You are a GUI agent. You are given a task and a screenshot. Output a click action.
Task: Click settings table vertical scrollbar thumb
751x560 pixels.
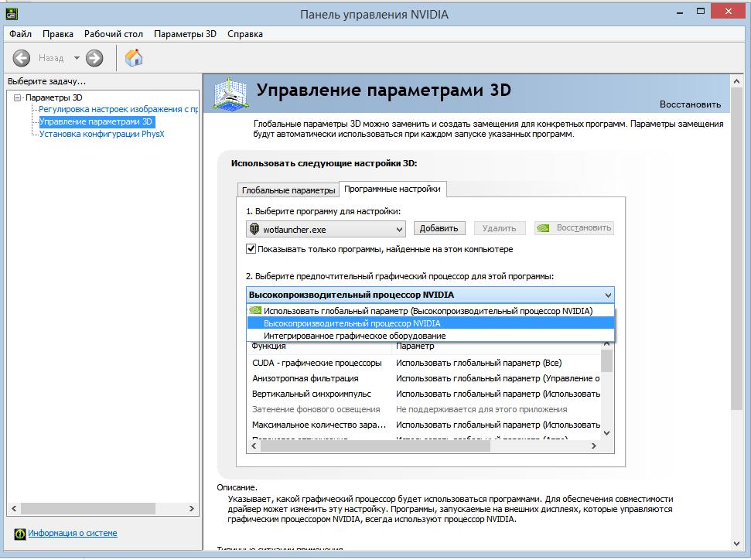[x=607, y=360]
